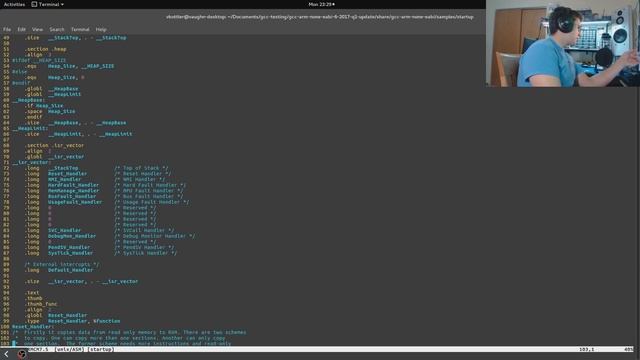
Task: Click the External interrupts comment
Action: pyautogui.click(x=61, y=264)
